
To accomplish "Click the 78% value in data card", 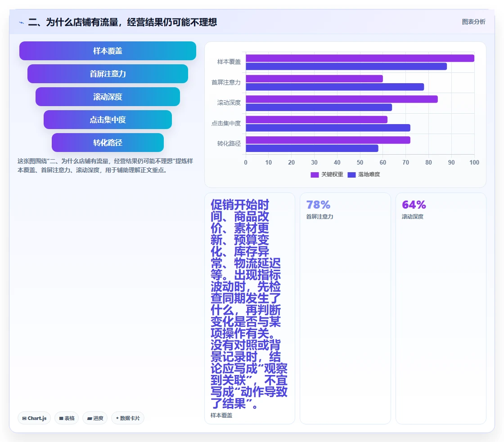I will [x=318, y=205].
